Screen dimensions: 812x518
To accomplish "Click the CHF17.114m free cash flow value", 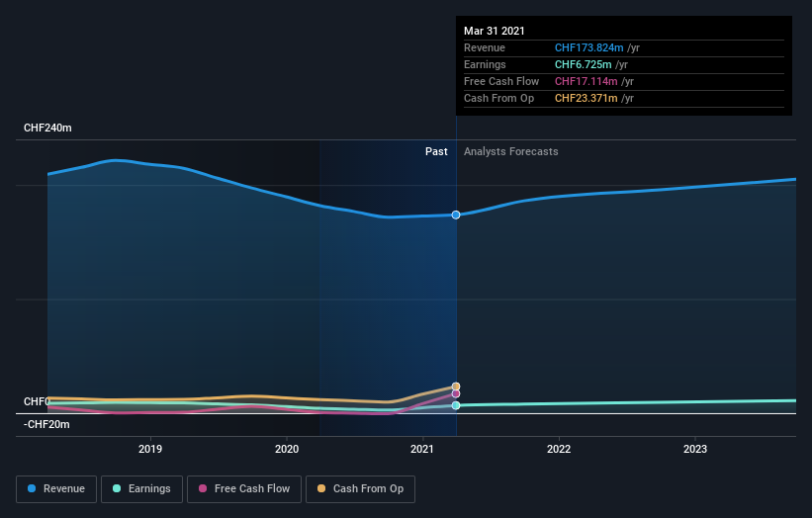I will point(586,81).
